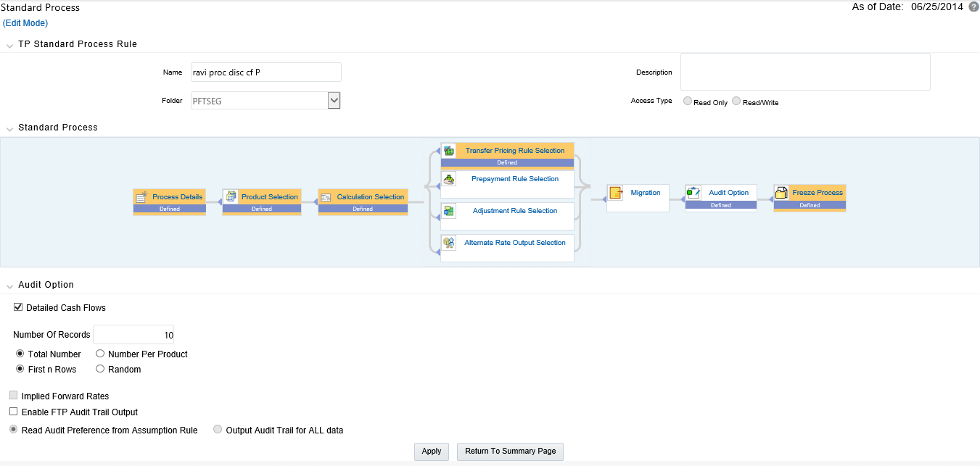This screenshot has height=466, width=980.
Task: Toggle Detailed Cash Flows checkbox
Action: (18, 307)
